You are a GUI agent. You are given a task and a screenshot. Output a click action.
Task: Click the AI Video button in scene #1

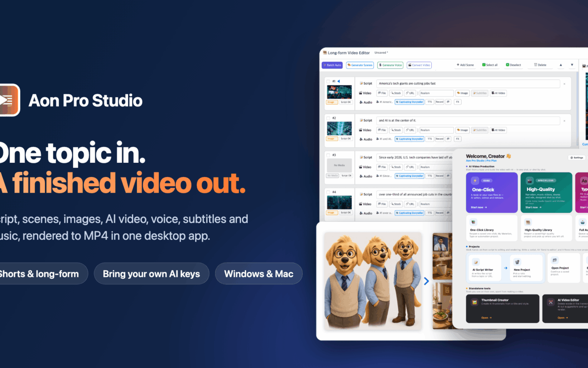tap(498, 93)
